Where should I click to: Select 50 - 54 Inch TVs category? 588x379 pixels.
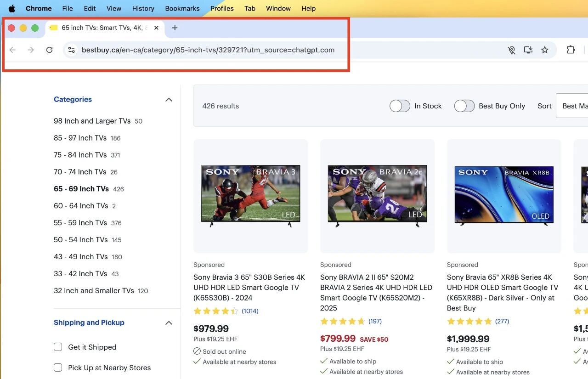pos(81,240)
